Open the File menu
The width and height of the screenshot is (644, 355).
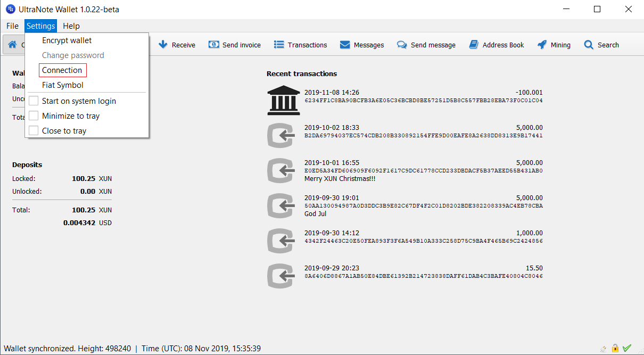[x=13, y=26]
